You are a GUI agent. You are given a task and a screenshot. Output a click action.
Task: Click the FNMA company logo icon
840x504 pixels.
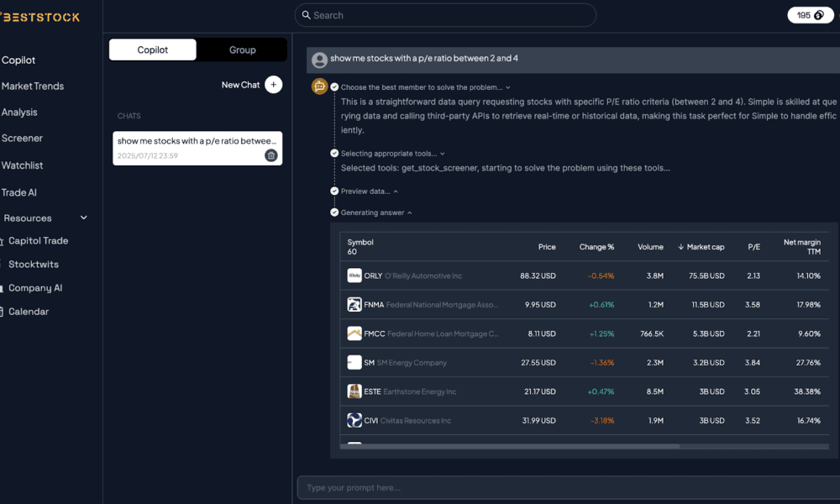click(354, 305)
